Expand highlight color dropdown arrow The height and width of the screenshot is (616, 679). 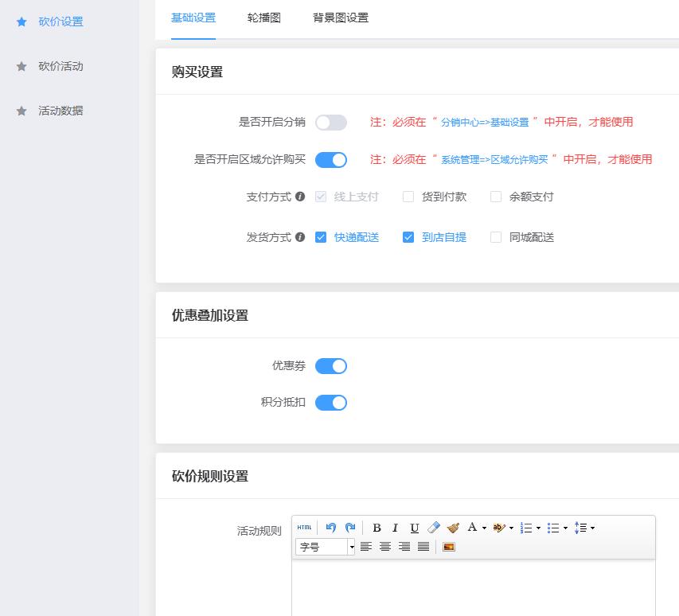(x=511, y=528)
